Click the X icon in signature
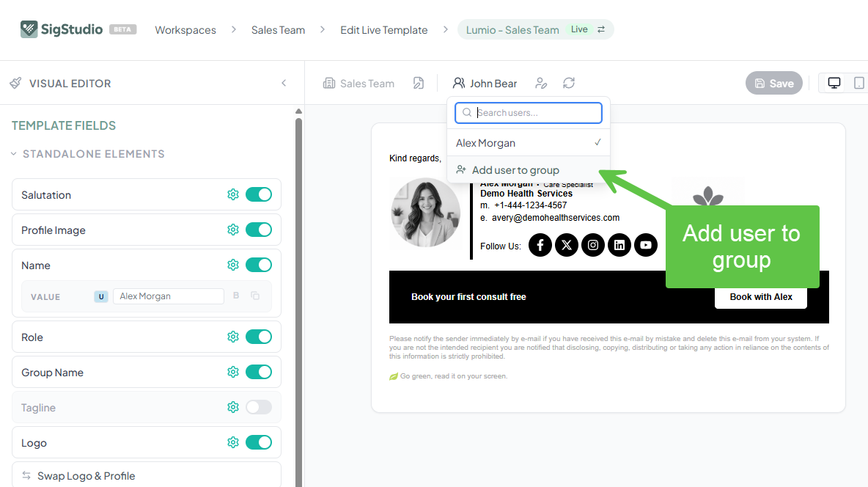The image size is (868, 487). [x=566, y=245]
